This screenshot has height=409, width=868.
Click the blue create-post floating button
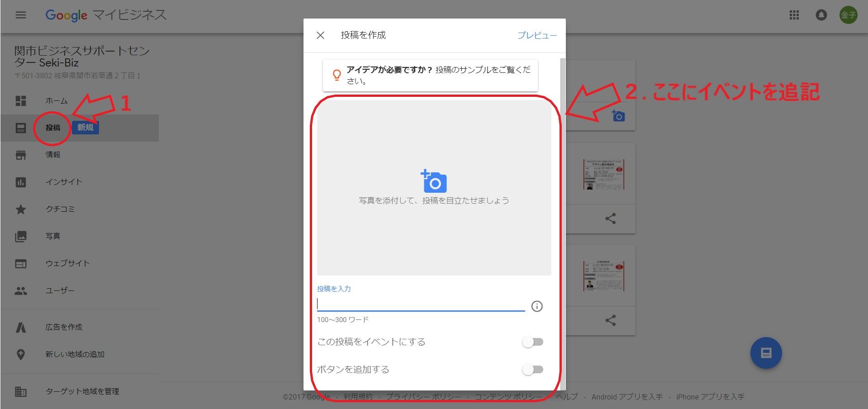[x=766, y=353]
